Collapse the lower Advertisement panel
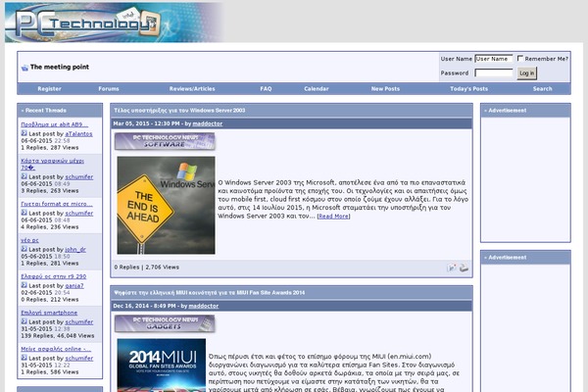The image size is (588, 392). 486,258
